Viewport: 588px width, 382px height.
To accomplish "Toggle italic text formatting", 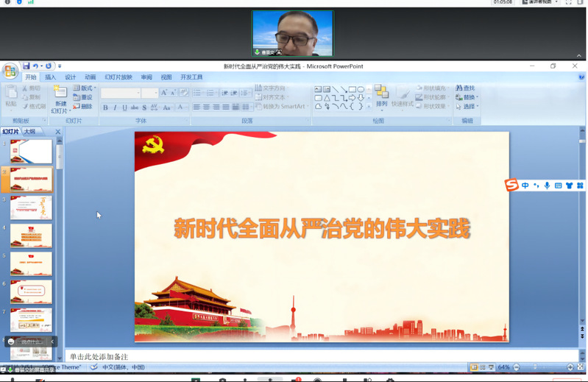I will 115,107.
